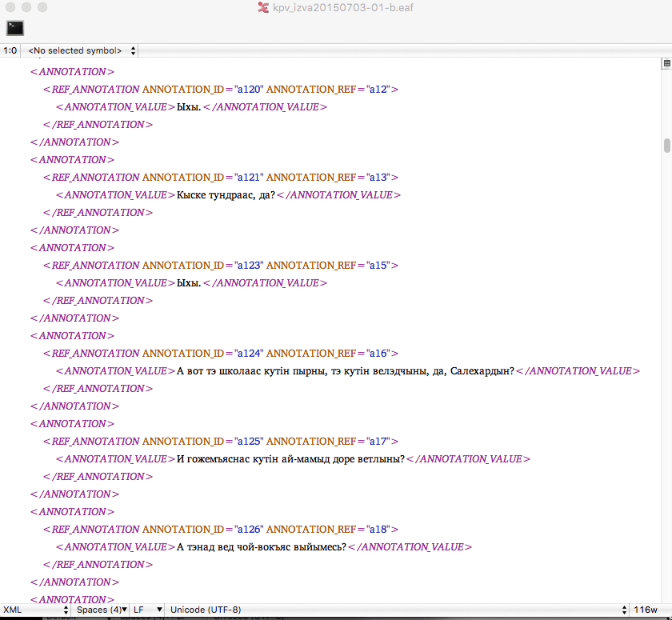
Task: Click the sentence beginning "А вот тэ школаас"
Action: (346, 370)
